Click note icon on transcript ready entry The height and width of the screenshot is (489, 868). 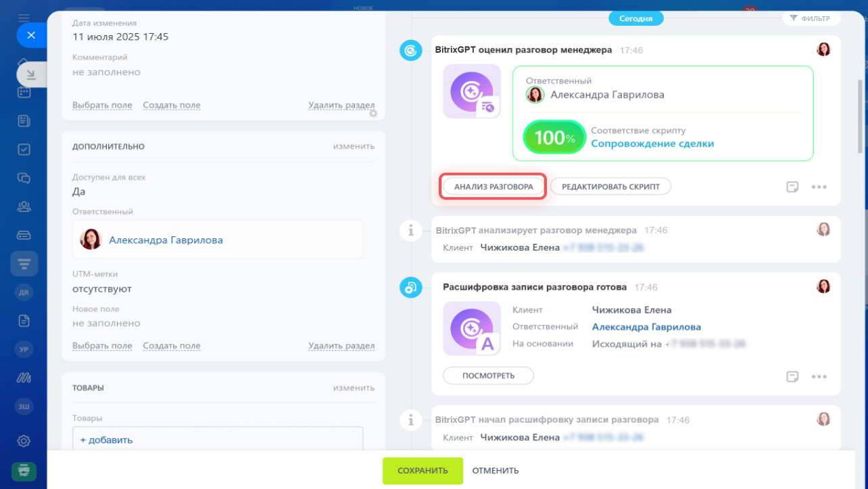click(793, 377)
